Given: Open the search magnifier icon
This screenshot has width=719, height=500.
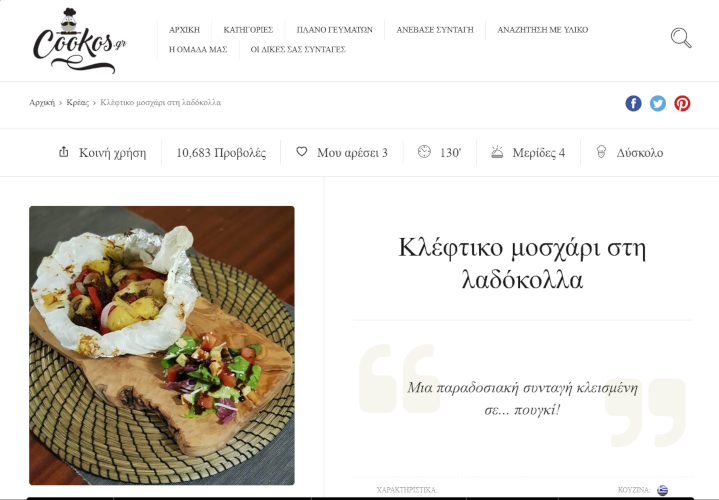Looking at the screenshot, I should (x=681, y=38).
